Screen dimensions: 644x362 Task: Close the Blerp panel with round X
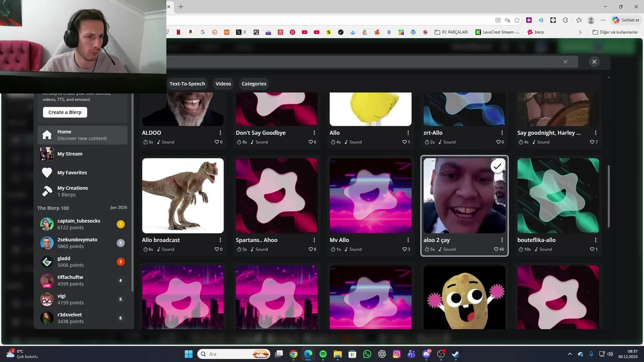594,62
